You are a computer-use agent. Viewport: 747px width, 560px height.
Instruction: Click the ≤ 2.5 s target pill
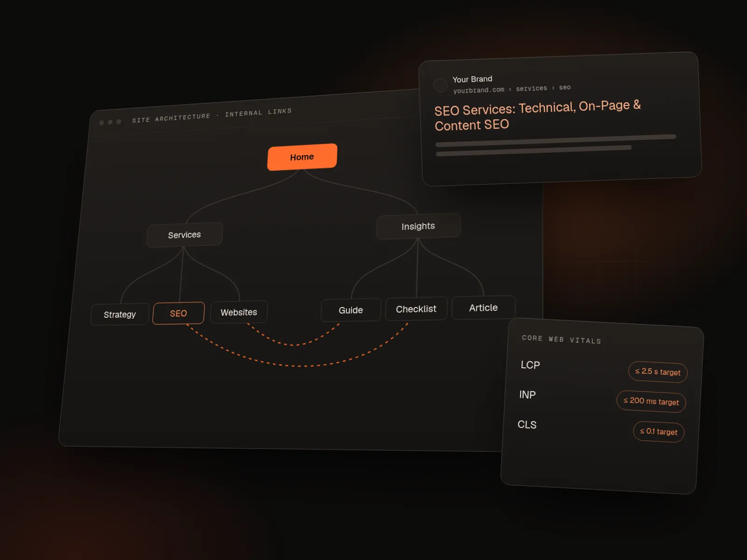point(658,372)
